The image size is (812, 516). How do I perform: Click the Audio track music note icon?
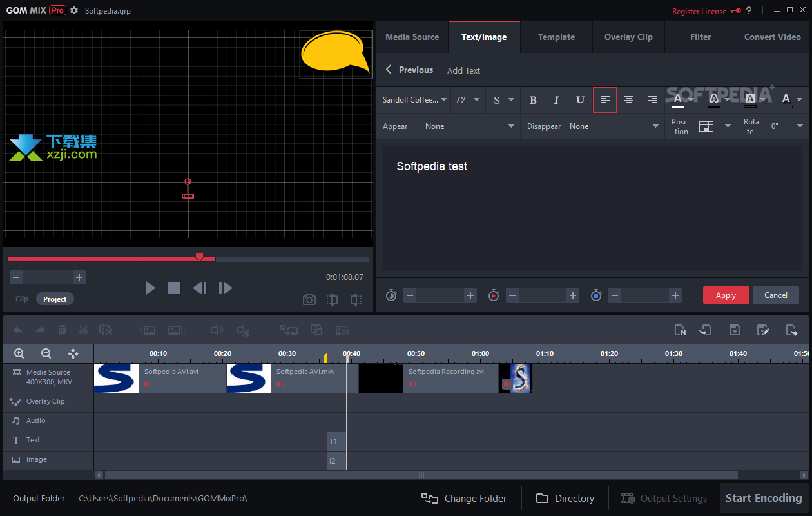click(x=16, y=421)
